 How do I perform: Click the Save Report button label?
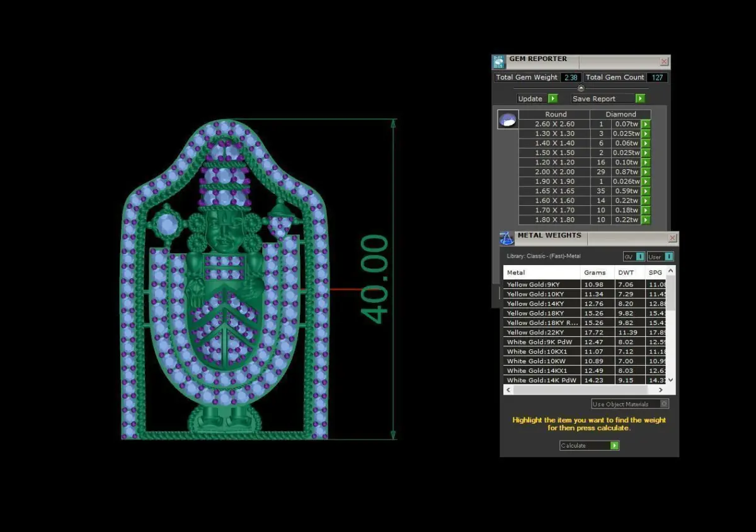coord(594,99)
